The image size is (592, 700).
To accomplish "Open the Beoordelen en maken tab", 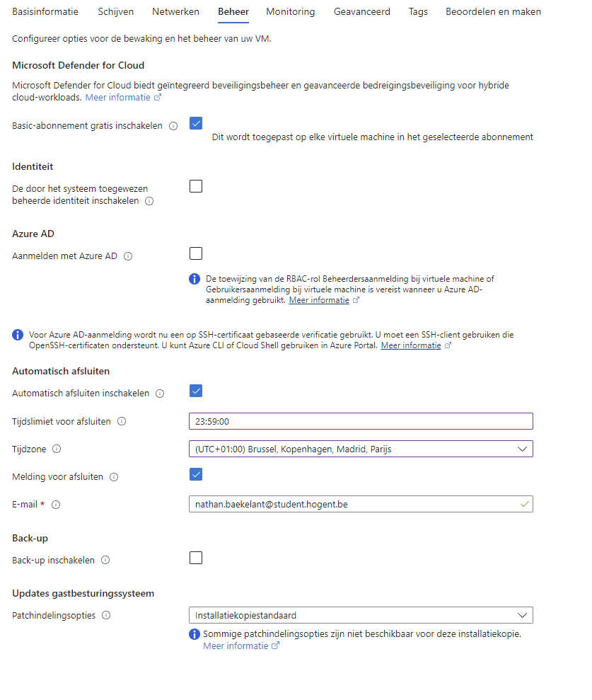I will [x=493, y=11].
